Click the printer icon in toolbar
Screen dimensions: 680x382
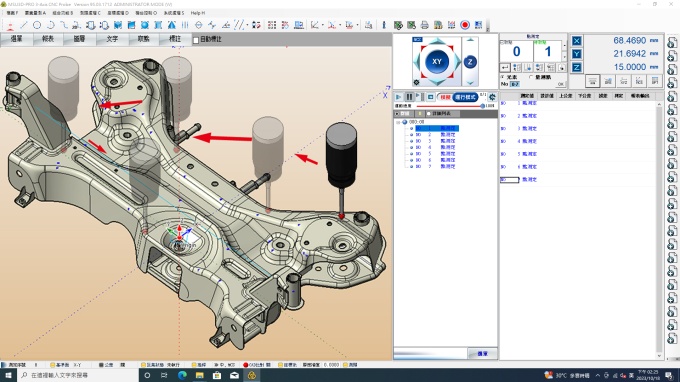tap(425, 25)
